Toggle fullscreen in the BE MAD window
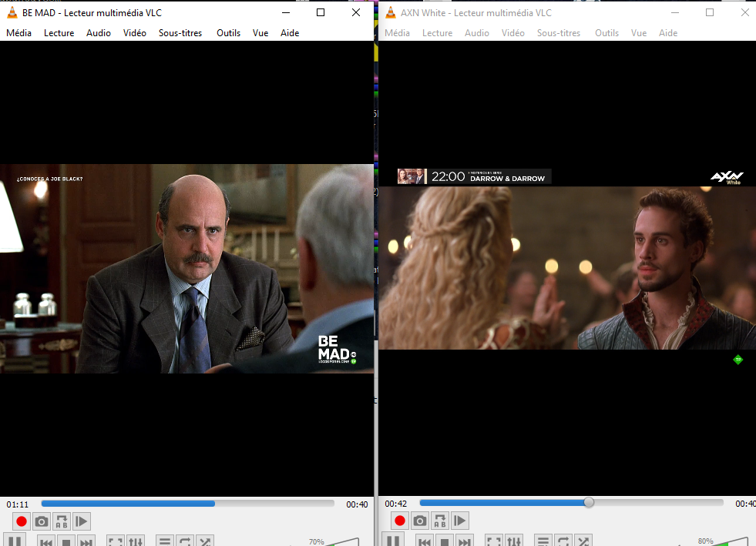Screen dimensions: 756x546 [x=116, y=541]
